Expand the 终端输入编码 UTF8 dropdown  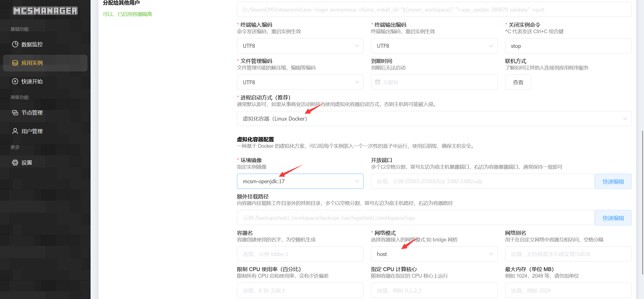pyautogui.click(x=300, y=46)
